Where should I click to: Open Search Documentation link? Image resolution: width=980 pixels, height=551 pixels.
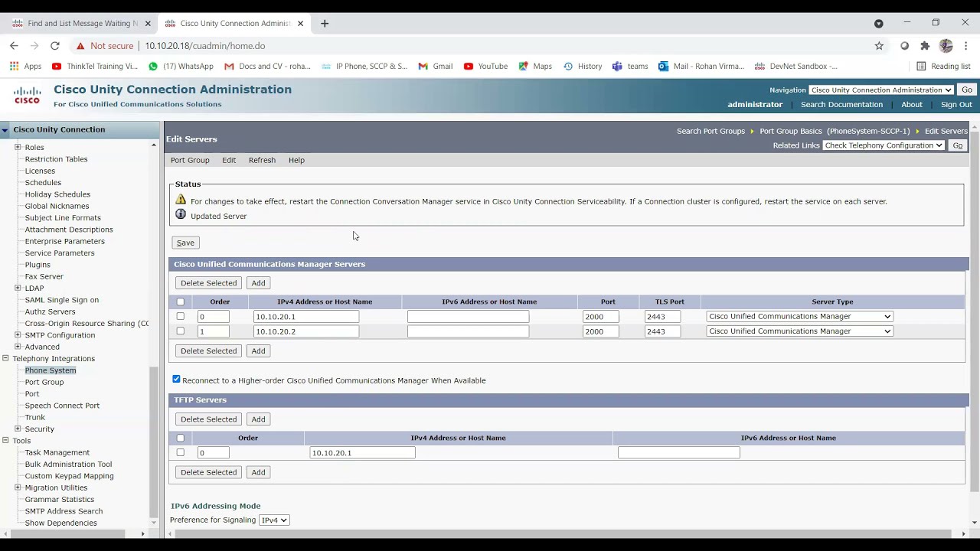841,105
